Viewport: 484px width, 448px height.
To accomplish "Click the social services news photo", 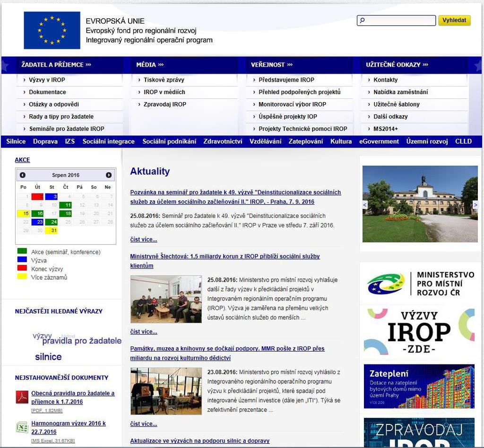I will click(x=166, y=299).
